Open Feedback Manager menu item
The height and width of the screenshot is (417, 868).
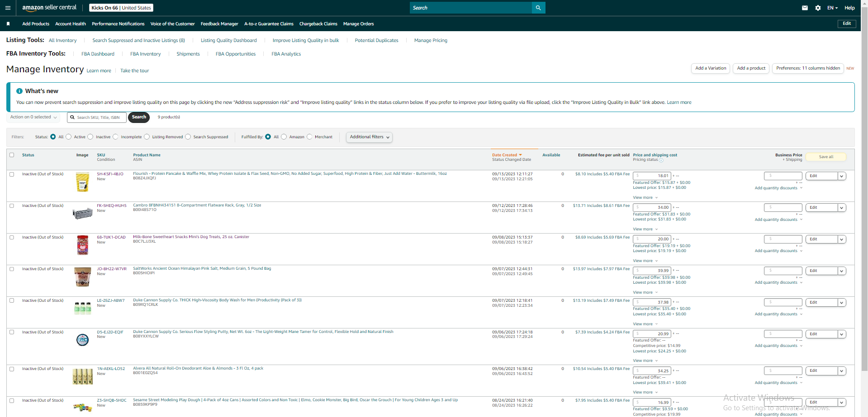(x=219, y=24)
